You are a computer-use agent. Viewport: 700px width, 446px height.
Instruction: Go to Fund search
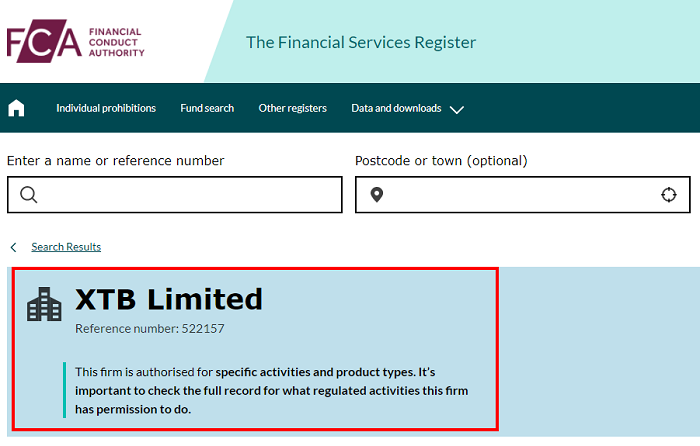[x=207, y=108]
